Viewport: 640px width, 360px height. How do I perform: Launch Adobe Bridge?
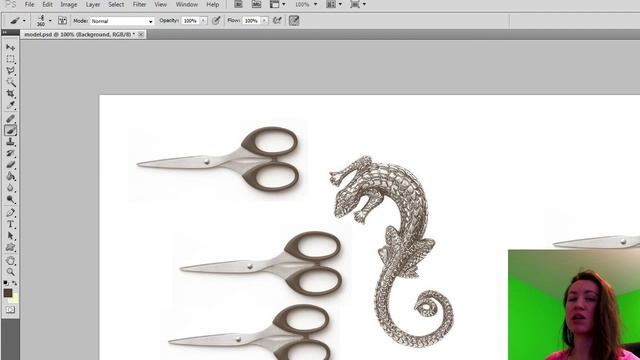[x=238, y=4]
